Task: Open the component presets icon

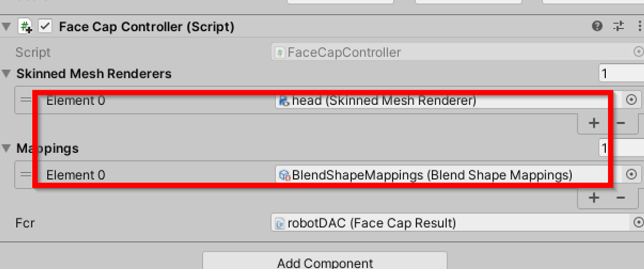Action: pos(618,26)
